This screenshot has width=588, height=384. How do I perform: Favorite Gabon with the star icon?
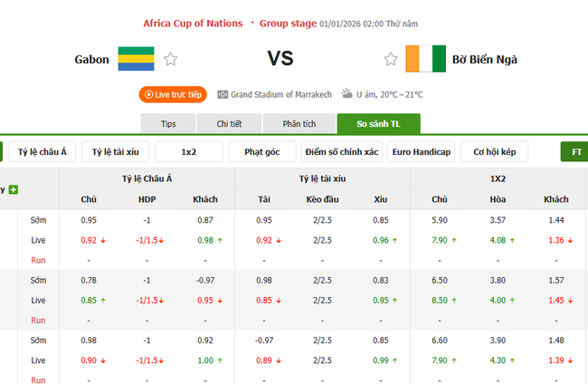tap(171, 60)
